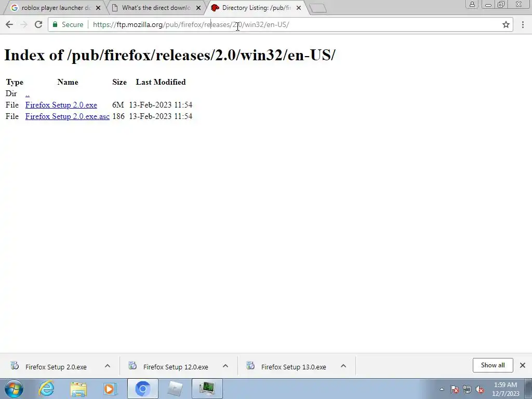Click the Chrome taskbar icon
Viewport: 532px width, 399px height.
(142, 389)
